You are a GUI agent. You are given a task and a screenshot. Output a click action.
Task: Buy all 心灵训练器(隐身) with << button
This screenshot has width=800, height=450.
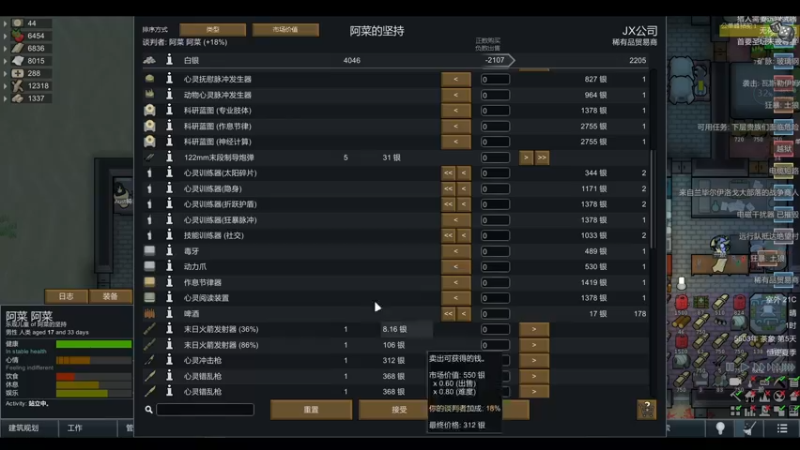point(448,188)
